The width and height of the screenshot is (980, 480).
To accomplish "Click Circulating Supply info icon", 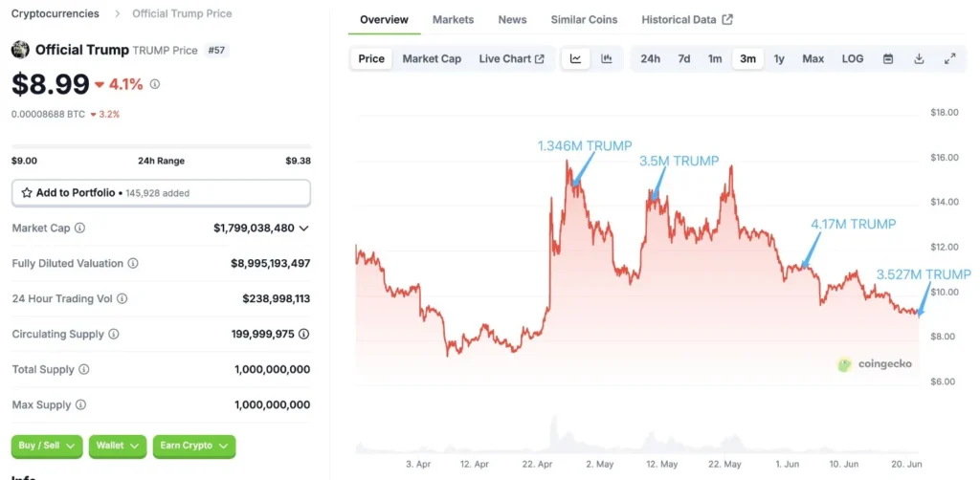I will [114, 335].
